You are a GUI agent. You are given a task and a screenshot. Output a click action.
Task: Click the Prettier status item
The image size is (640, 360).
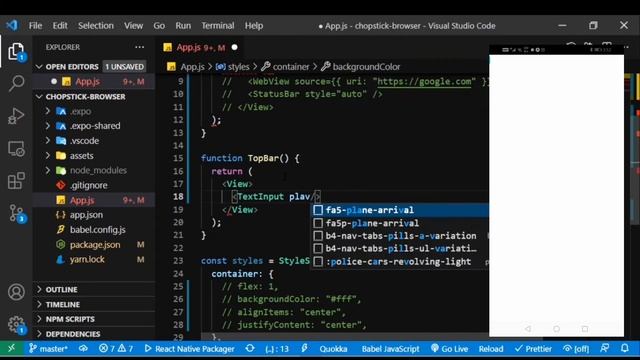point(533,349)
